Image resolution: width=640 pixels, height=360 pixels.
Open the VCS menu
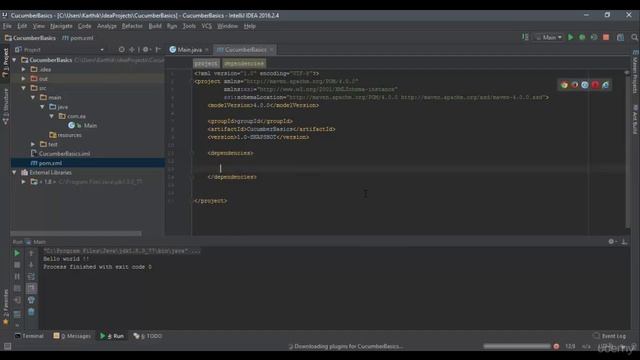207,26
